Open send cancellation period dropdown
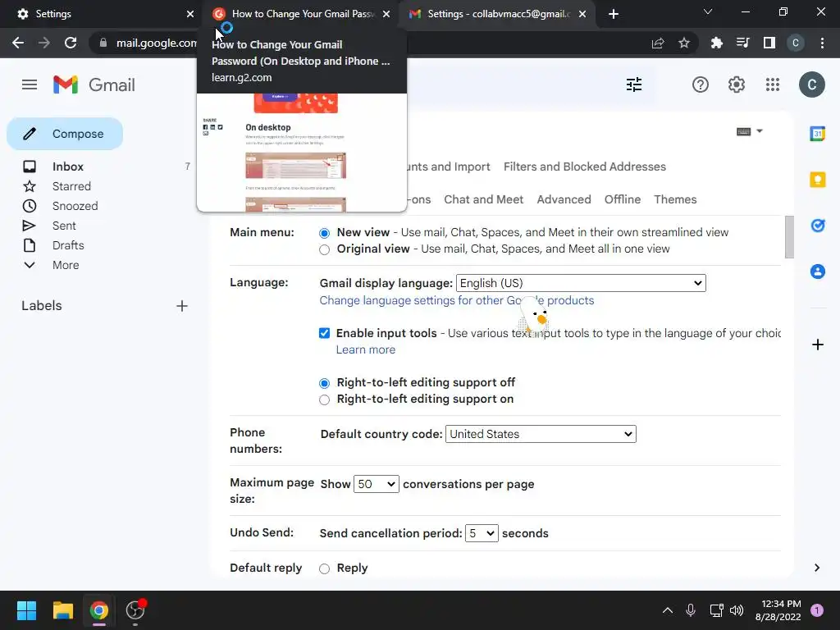Screen dimensions: 840x630 pos(482,533)
